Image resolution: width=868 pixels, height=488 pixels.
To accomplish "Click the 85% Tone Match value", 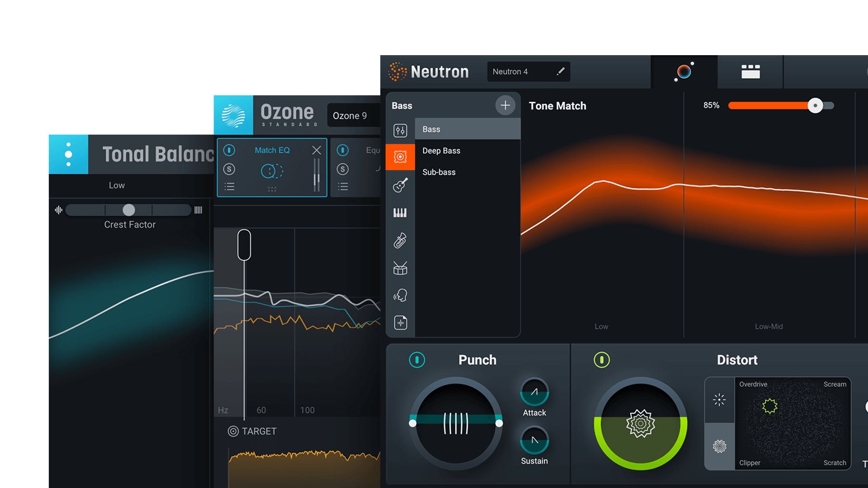I will 711,105.
